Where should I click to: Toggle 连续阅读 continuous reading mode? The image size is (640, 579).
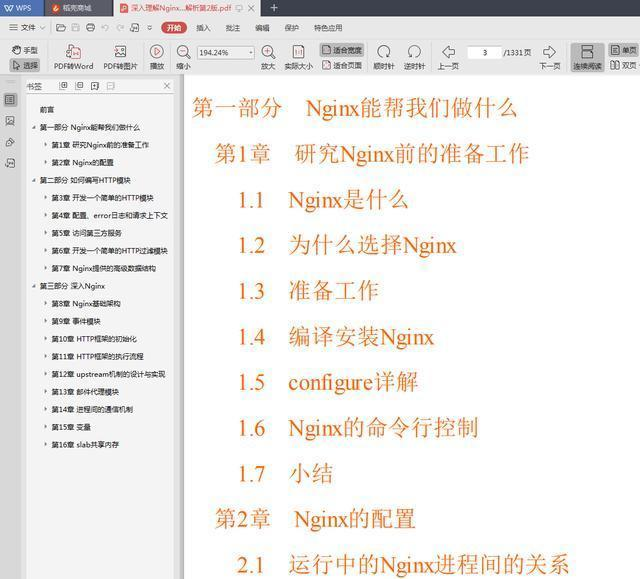pos(587,57)
